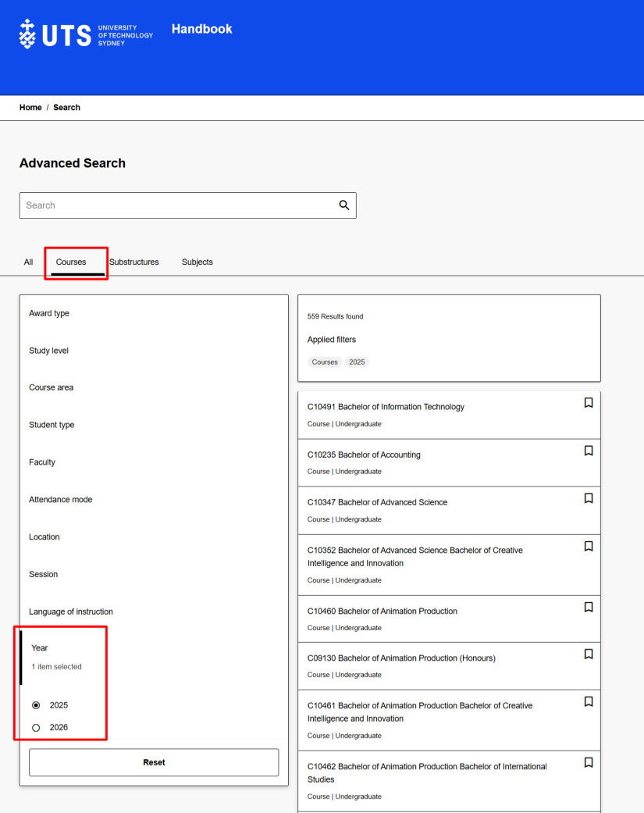
Task: Bookmark the Bachelor of Information Technology course
Action: coord(588,402)
